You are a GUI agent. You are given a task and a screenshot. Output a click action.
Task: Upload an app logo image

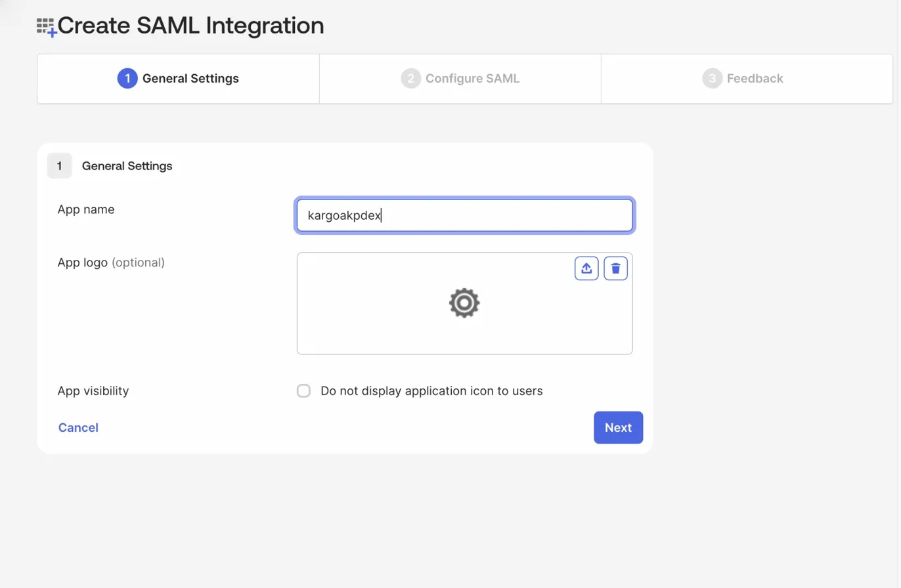586,268
